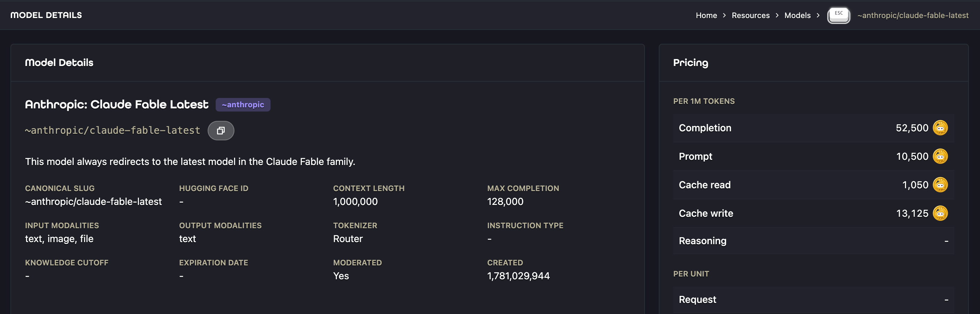The height and width of the screenshot is (314, 980).
Task: Click the KNOWLEDGE CUTOFF label
Action: click(67, 263)
